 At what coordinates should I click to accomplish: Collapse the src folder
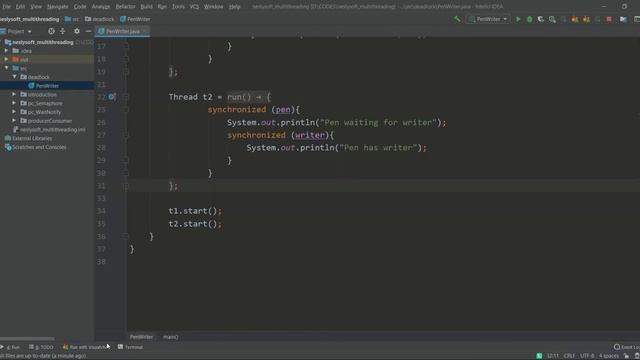pyautogui.click(x=6, y=68)
